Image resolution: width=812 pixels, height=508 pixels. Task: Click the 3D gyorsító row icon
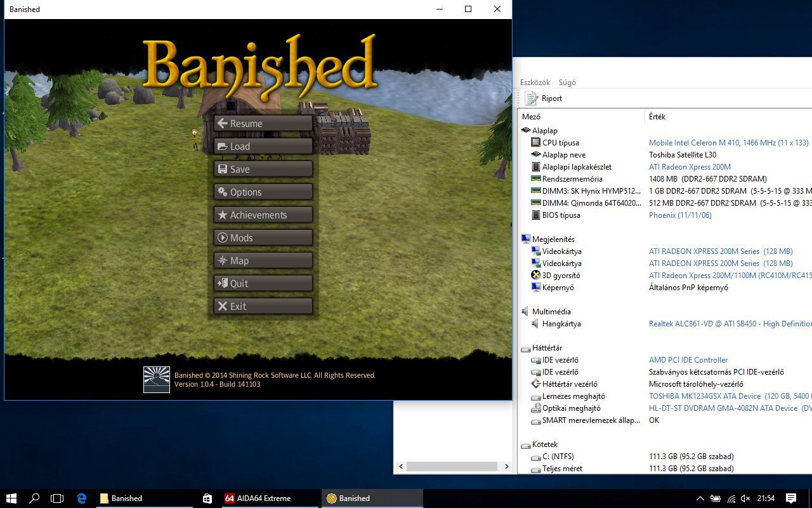[x=536, y=276]
